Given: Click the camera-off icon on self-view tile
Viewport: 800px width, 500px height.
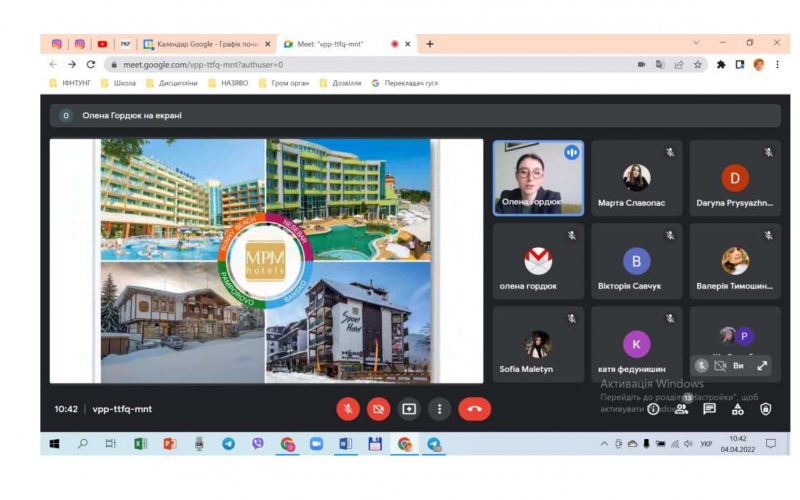Looking at the screenshot, I should [x=720, y=366].
